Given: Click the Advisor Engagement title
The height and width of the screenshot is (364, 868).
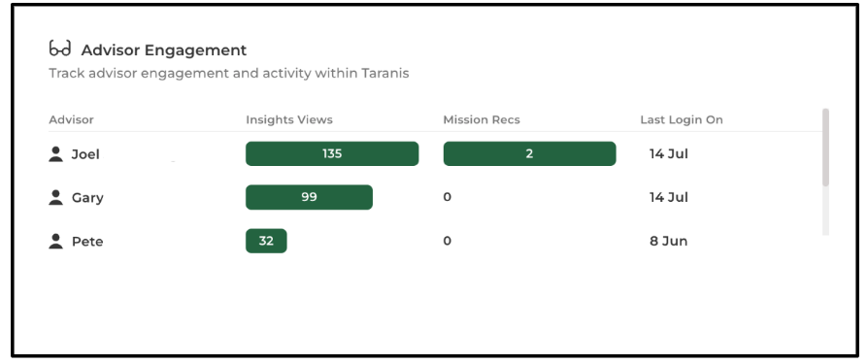Looking at the screenshot, I should [x=164, y=50].
